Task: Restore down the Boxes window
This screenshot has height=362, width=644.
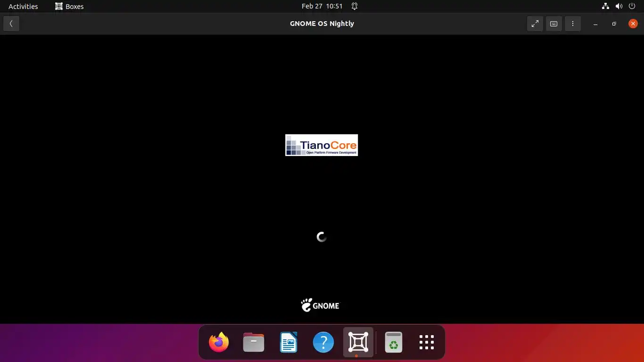Action: (x=614, y=24)
